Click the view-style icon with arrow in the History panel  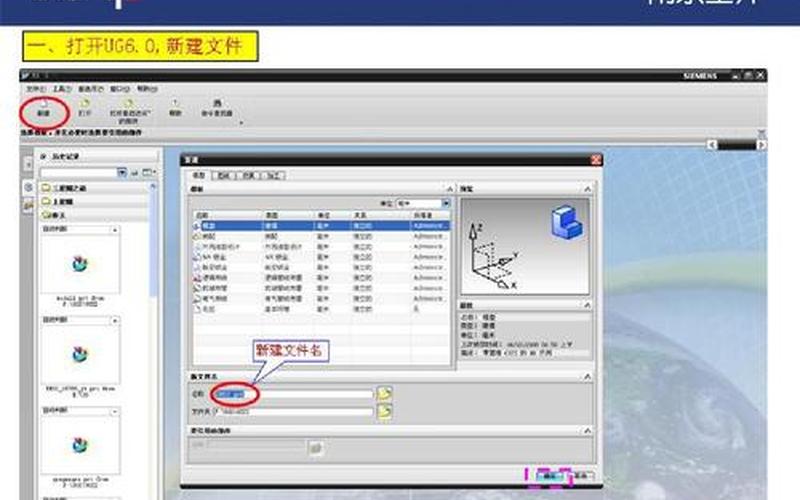pyautogui.click(x=149, y=172)
